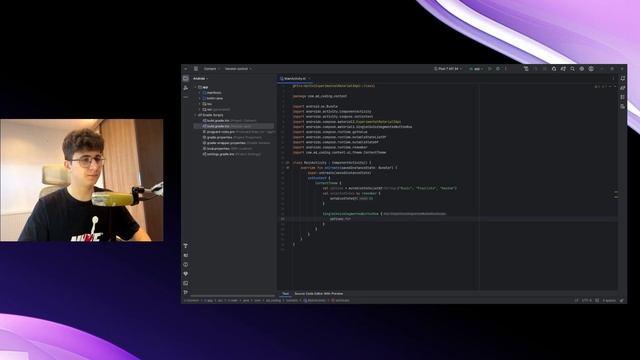Switch Project view using Android dropdown
This screenshot has width=640, height=360.
click(200, 78)
